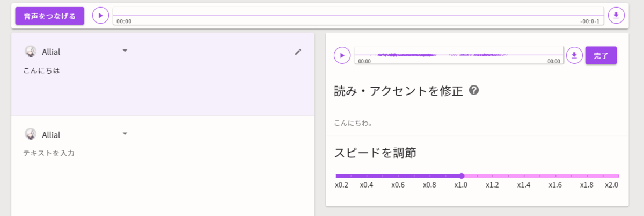This screenshot has width=644, height=216.
Task: Play the clip audio in the edit panel
Action: point(342,55)
